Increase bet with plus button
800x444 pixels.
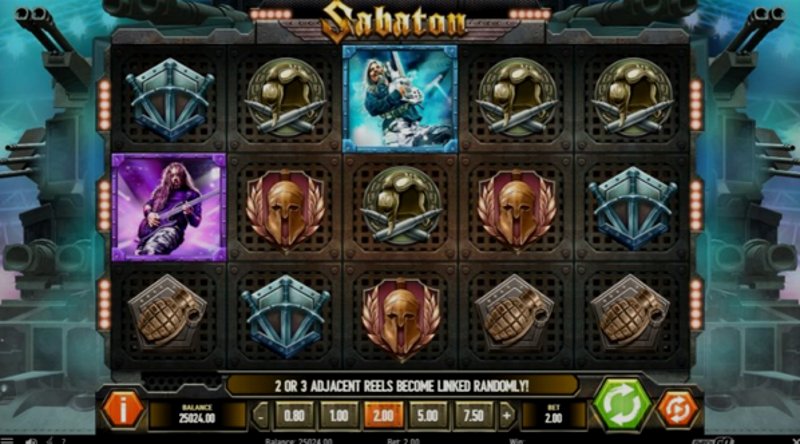[507, 416]
